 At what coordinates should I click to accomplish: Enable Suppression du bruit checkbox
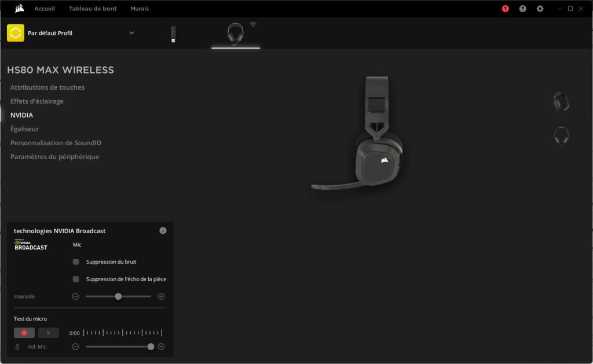(76, 262)
